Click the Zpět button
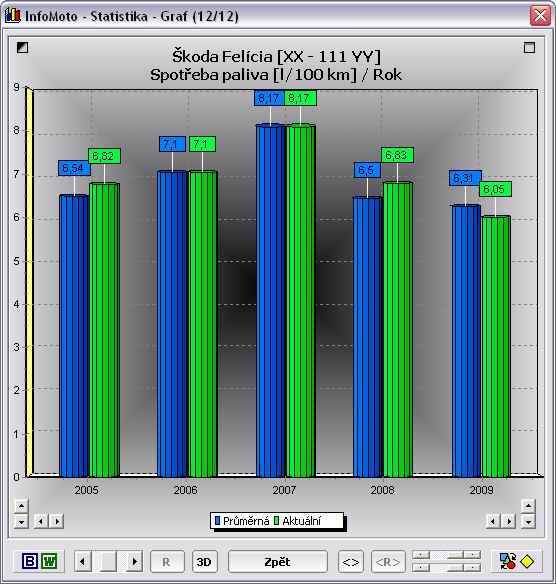The width and height of the screenshot is (556, 584). coord(278,562)
